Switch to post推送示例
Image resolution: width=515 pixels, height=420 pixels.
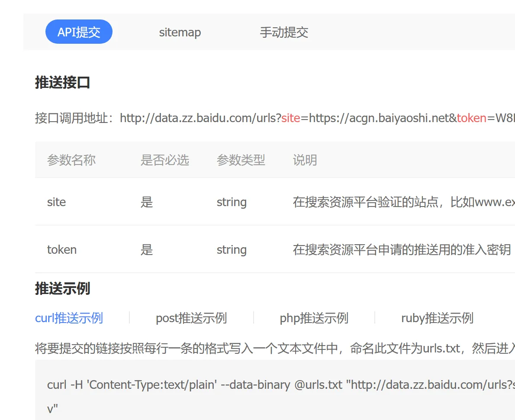coord(191,318)
